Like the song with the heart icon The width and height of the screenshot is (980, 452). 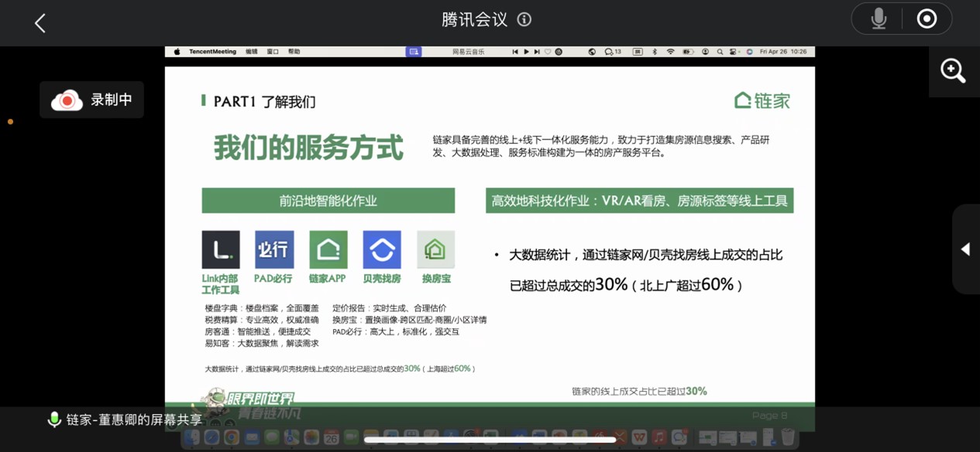pyautogui.click(x=548, y=52)
